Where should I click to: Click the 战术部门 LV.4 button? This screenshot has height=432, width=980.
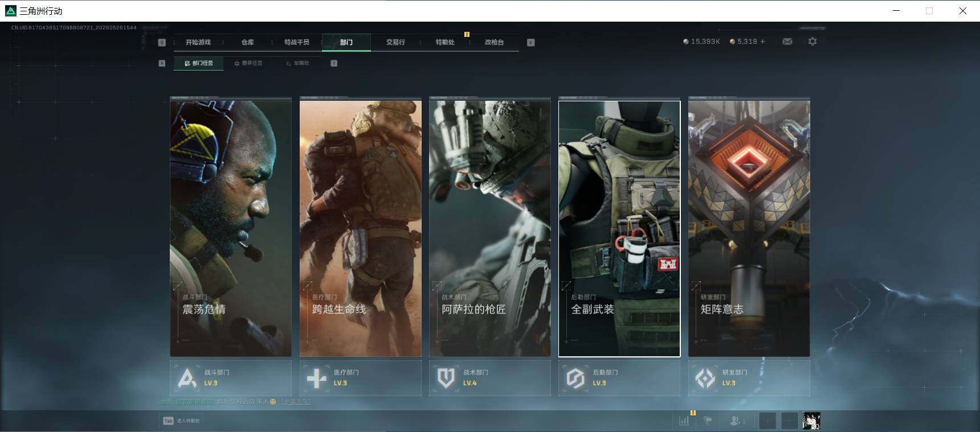tap(490, 378)
